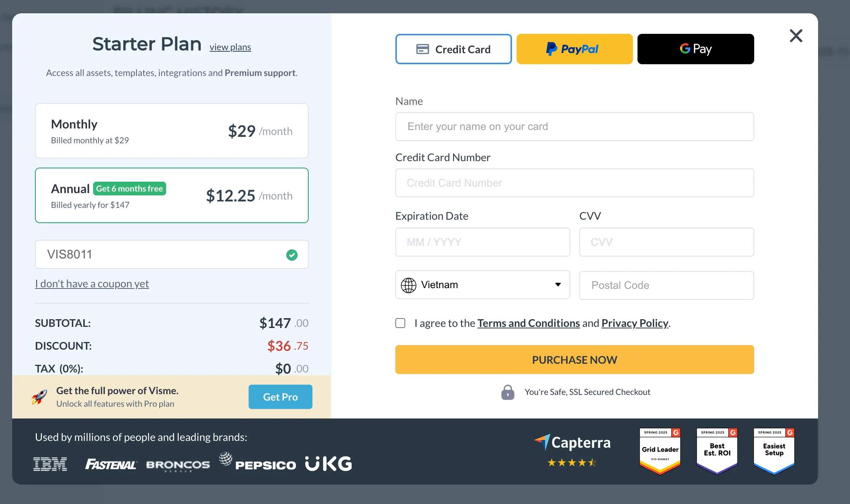The image size is (850, 504).
Task: Click the rocket icon in the Pro banner
Action: 40,397
